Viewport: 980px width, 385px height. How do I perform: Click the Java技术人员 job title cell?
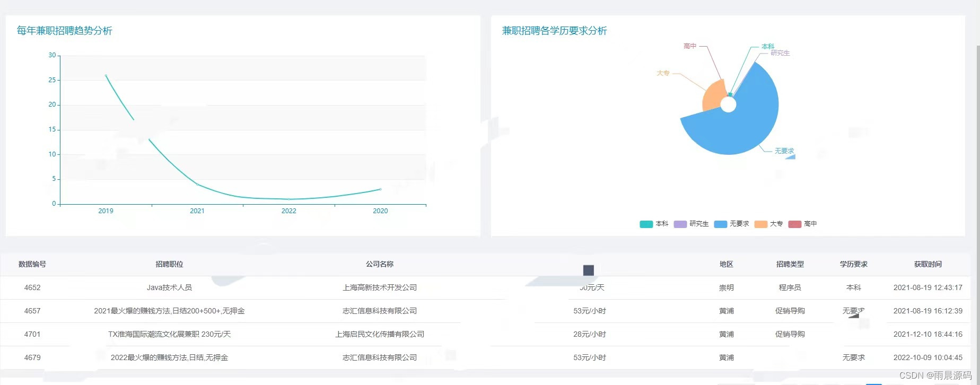click(x=169, y=287)
